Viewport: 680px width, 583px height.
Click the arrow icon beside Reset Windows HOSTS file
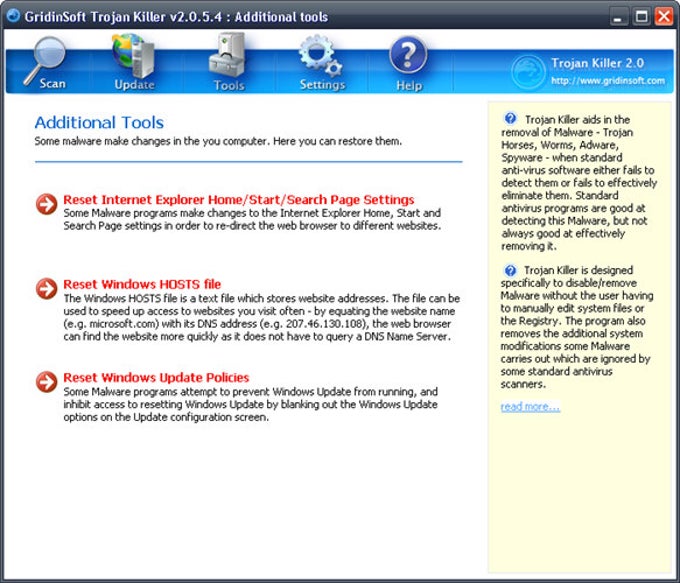coord(46,288)
